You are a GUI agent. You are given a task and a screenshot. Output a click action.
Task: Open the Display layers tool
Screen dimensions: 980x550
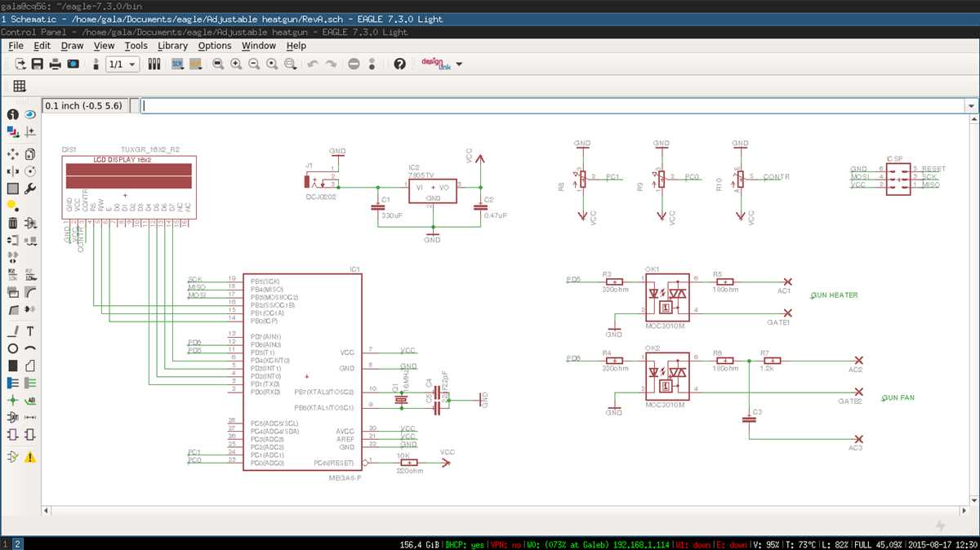tap(13, 131)
